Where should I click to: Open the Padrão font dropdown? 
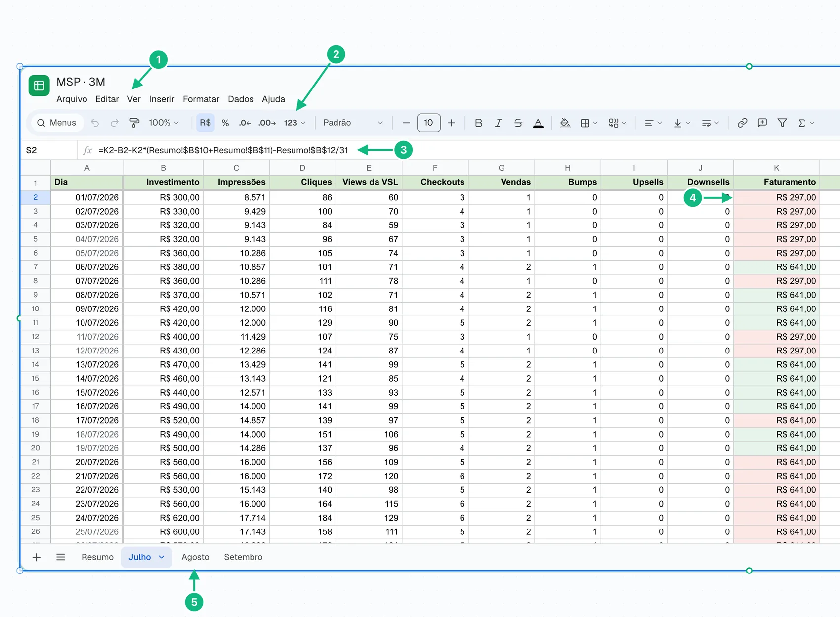pyautogui.click(x=353, y=123)
